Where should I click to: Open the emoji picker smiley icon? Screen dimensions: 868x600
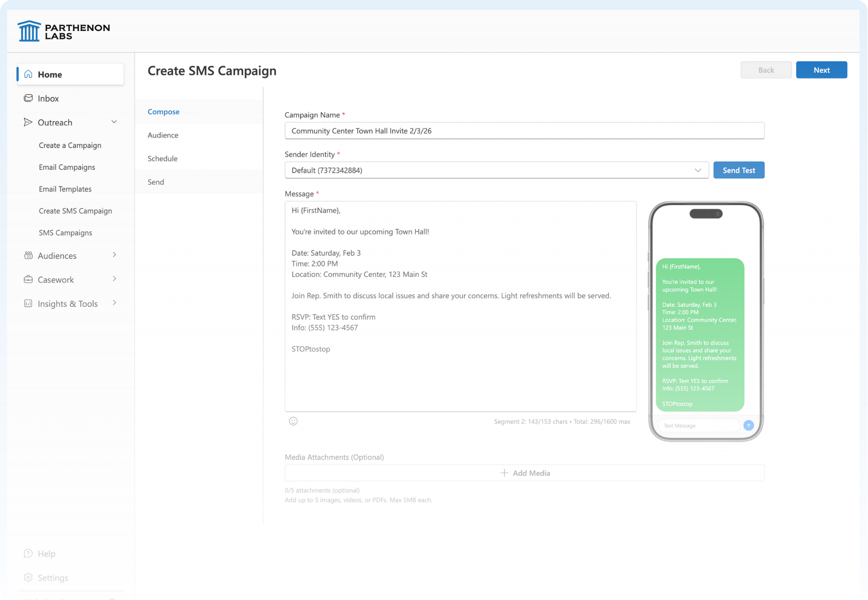pyautogui.click(x=293, y=421)
